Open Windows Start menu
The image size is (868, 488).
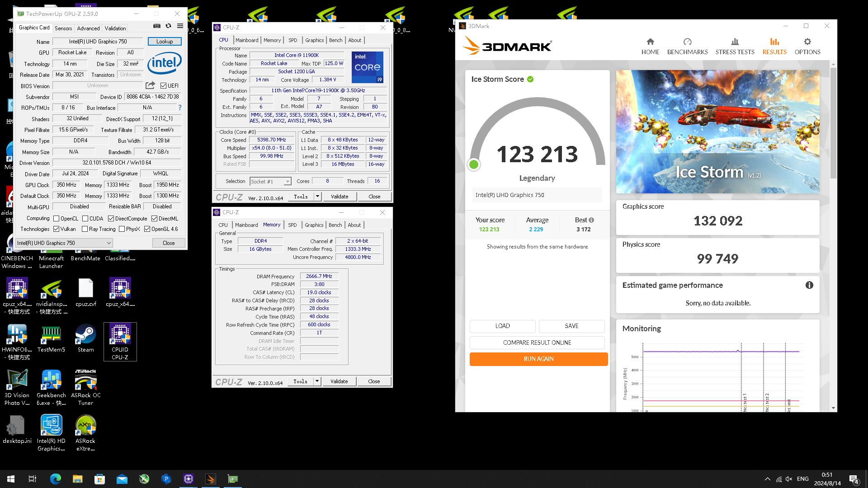11,479
